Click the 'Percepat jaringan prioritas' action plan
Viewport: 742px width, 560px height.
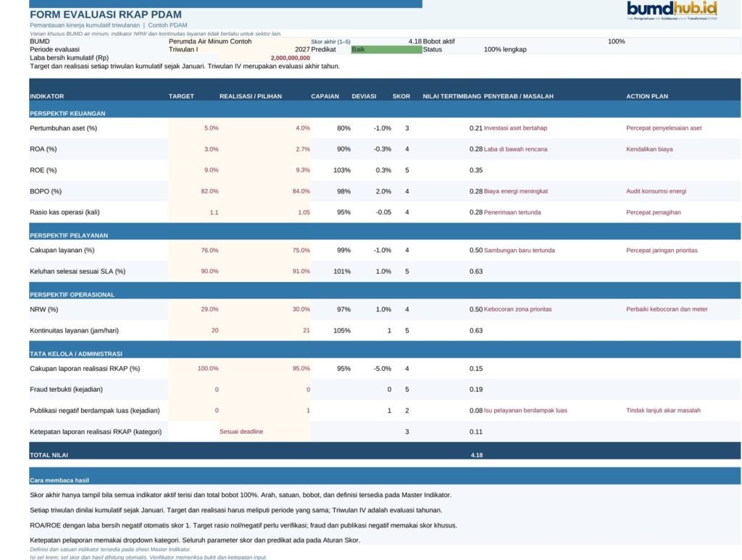[x=662, y=250]
